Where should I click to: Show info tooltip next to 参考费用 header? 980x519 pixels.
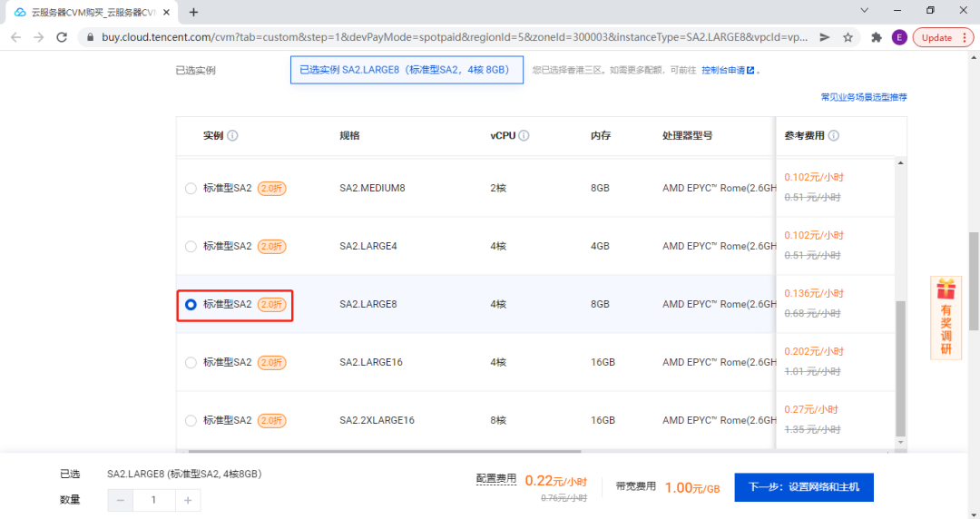coord(834,136)
